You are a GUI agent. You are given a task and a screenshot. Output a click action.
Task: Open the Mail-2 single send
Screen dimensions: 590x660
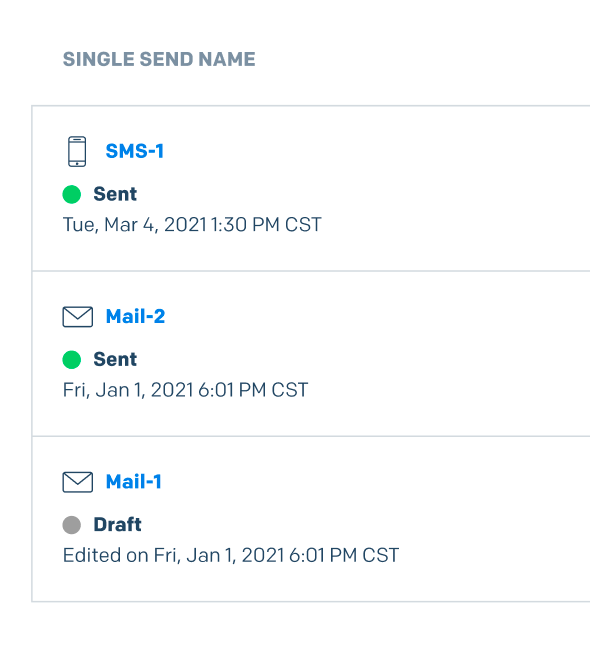(136, 317)
